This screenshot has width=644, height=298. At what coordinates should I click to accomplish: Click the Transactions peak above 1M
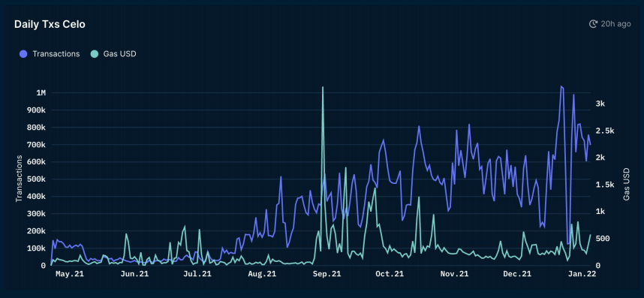click(561, 86)
